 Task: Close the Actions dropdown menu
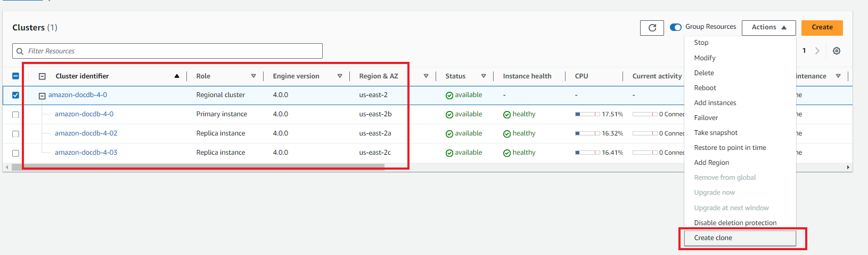point(768,28)
